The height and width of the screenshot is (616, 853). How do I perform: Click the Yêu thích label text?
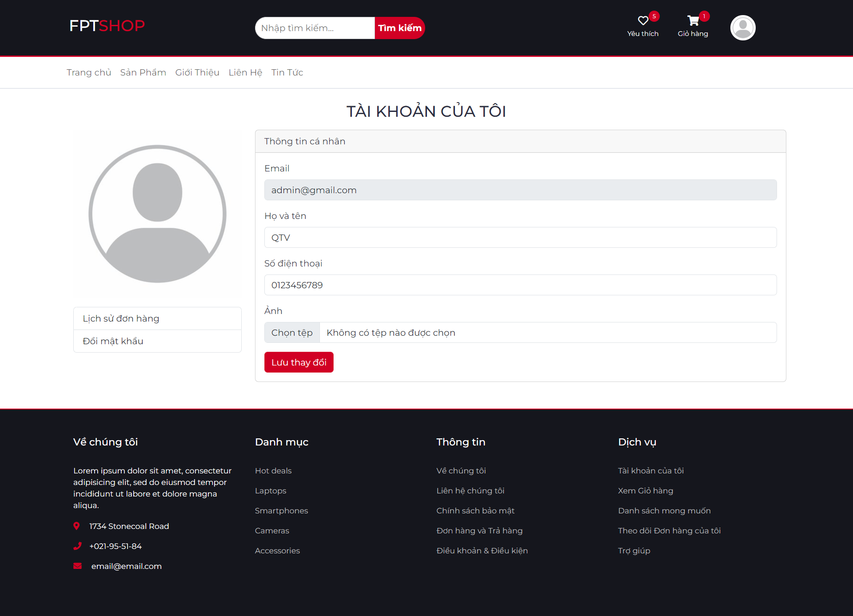(x=643, y=34)
